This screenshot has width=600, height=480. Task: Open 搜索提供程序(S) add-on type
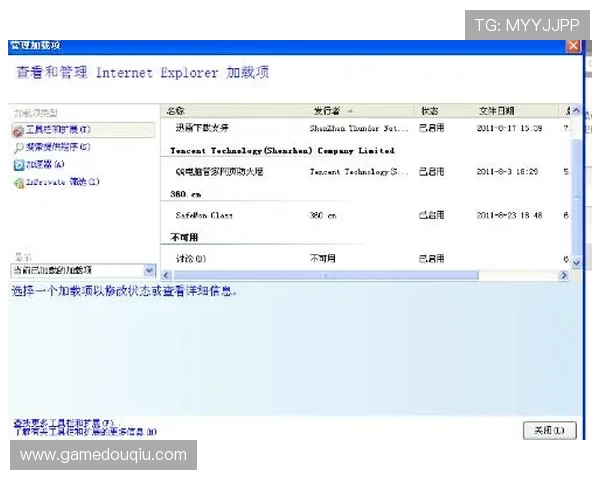58,147
